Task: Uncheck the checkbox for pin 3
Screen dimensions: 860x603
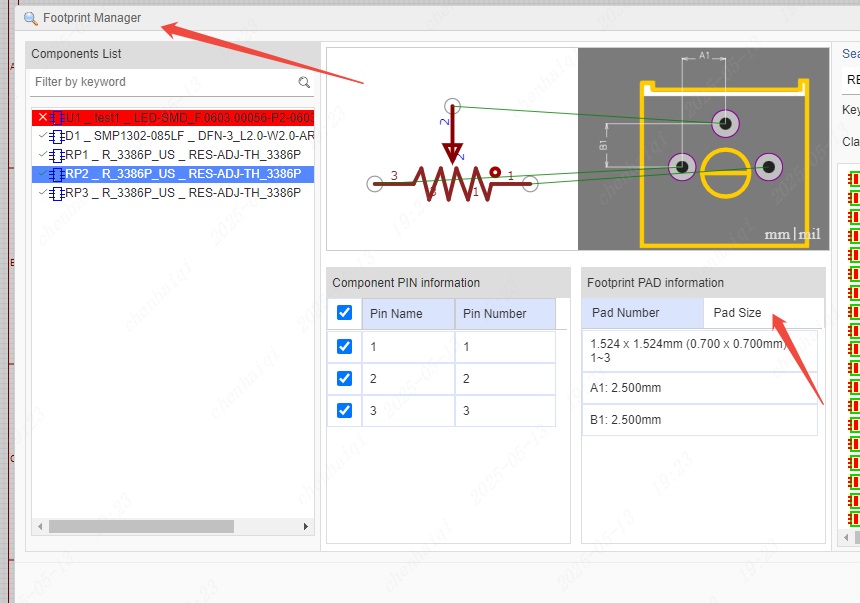Action: [344, 410]
